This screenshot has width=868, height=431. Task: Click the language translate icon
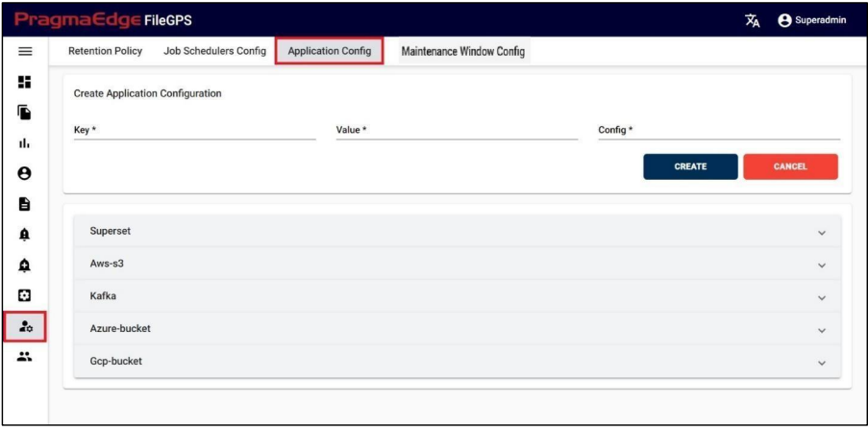pos(753,20)
